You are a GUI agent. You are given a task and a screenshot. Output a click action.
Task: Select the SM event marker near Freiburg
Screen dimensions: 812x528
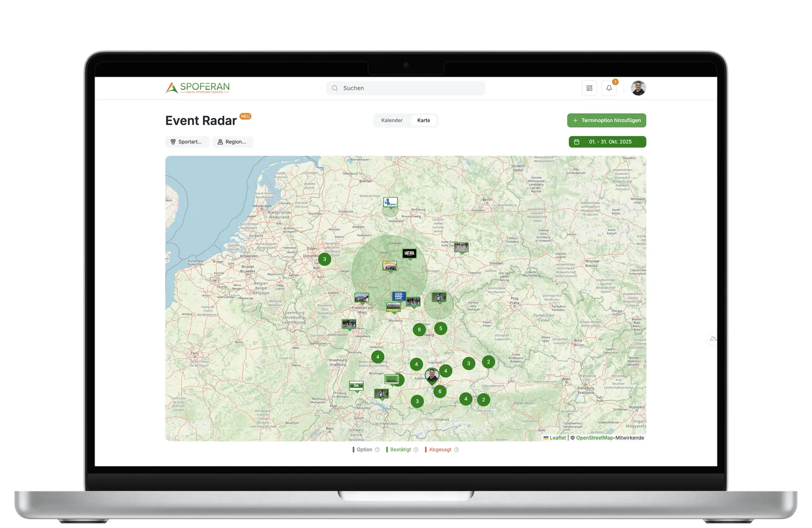point(356,386)
